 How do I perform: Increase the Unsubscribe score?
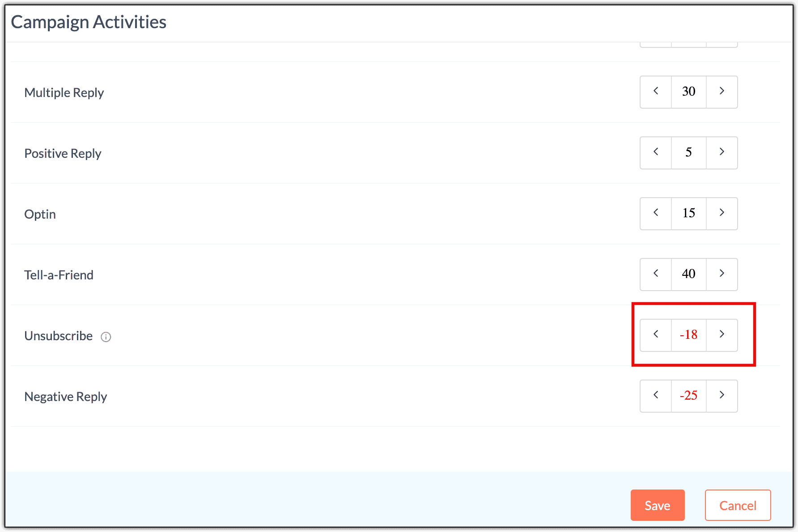pos(722,335)
